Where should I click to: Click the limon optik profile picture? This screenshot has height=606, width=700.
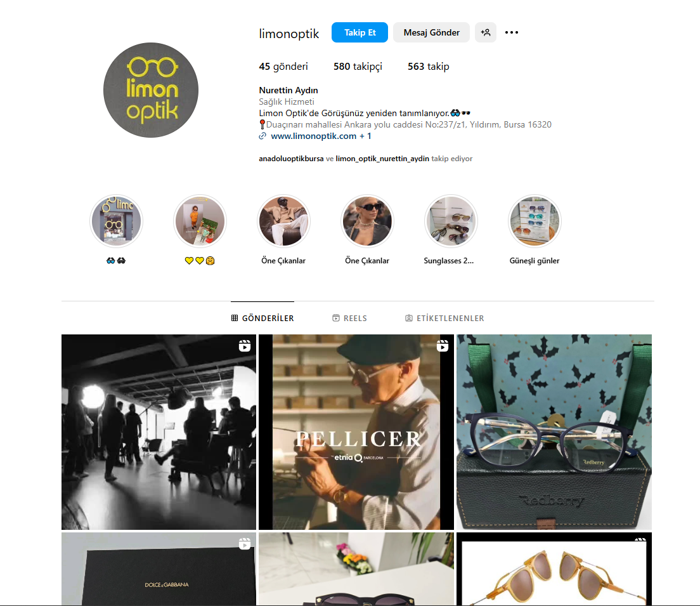(x=151, y=90)
